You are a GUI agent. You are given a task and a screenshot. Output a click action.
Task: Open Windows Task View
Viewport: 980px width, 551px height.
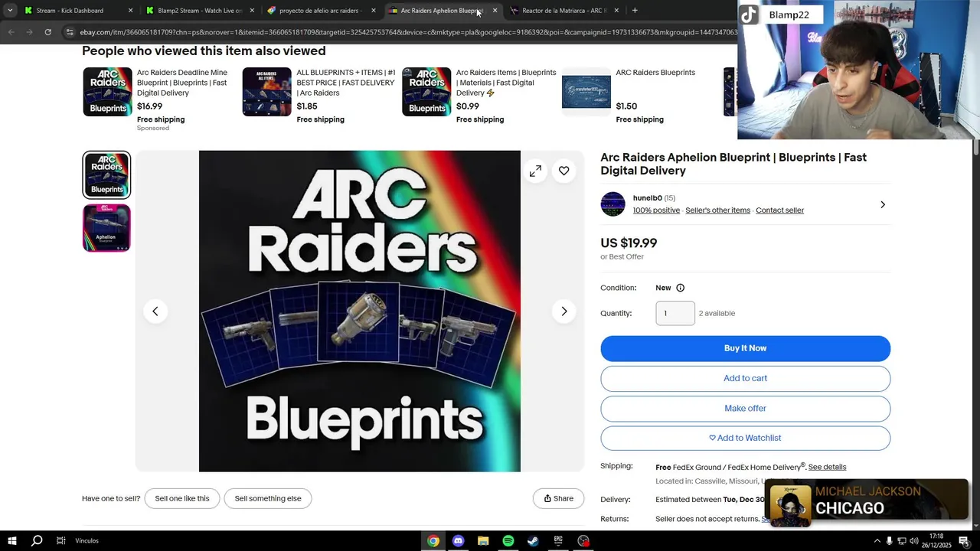[x=60, y=541]
